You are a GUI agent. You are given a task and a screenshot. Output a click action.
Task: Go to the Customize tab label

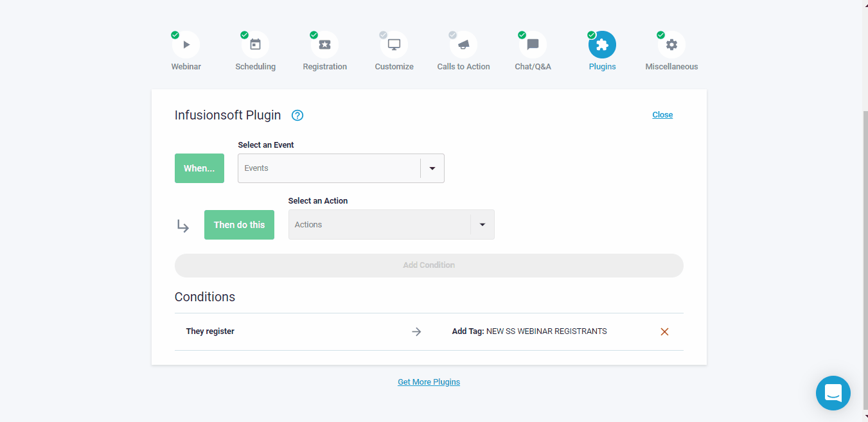[x=394, y=67]
